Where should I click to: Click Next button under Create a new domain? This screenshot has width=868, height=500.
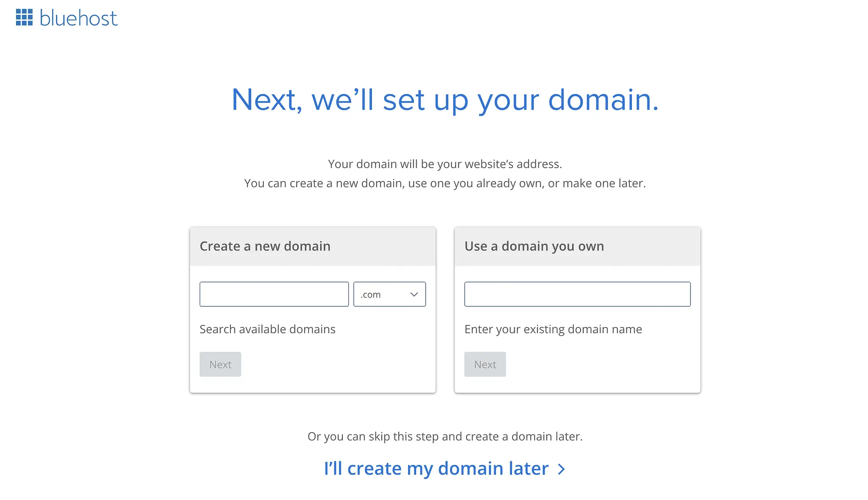pyautogui.click(x=220, y=364)
